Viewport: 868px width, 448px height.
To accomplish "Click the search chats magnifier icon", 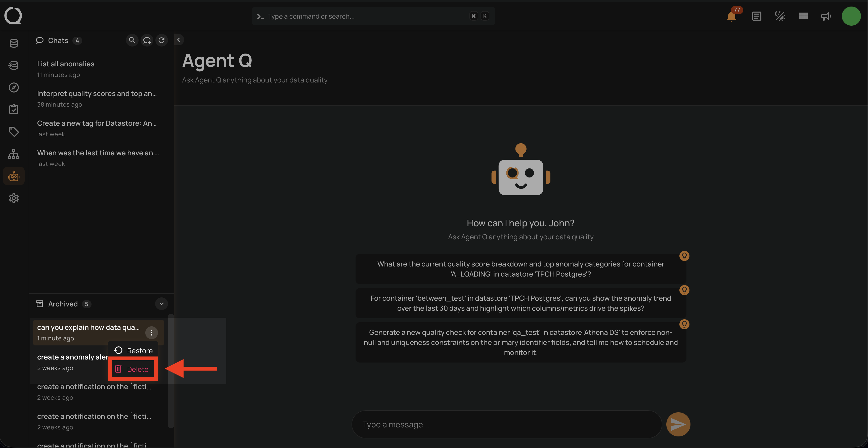I will click(132, 40).
